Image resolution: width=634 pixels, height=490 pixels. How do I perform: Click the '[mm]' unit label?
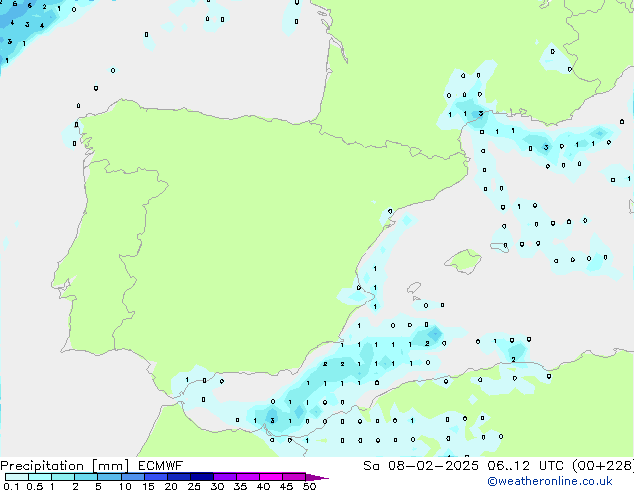[110, 466]
